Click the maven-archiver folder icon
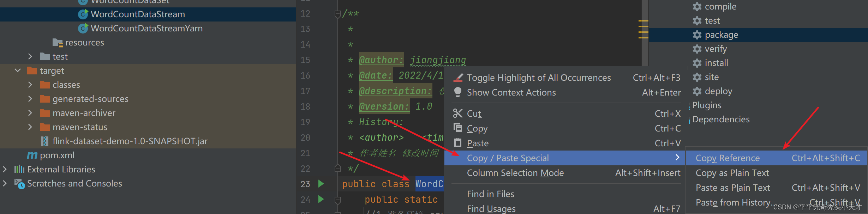Viewport: 868px width, 214px height. [45, 113]
